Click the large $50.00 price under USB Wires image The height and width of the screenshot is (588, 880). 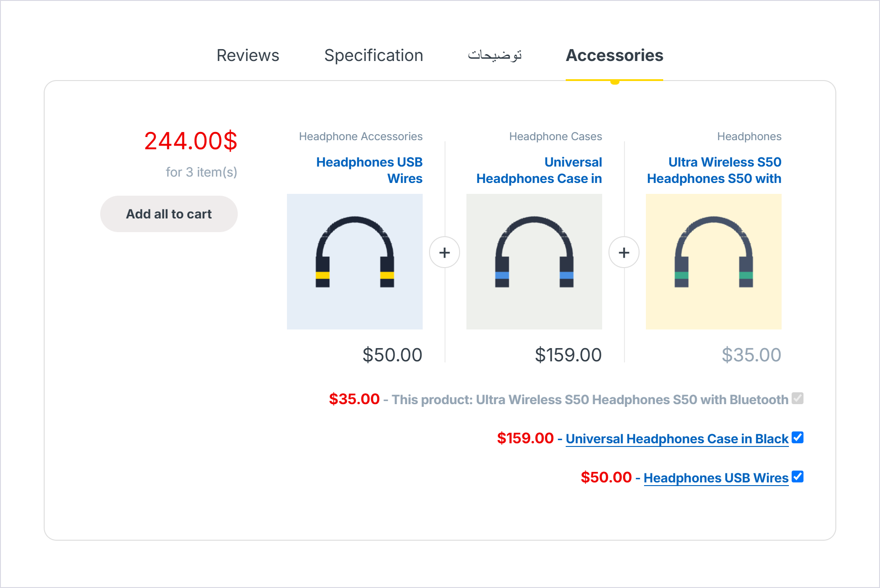[392, 355]
